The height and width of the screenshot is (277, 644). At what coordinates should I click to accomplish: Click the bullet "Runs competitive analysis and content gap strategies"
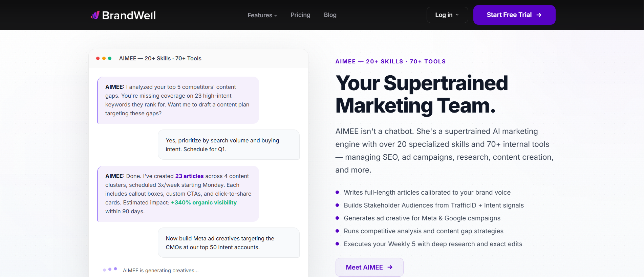point(424,231)
